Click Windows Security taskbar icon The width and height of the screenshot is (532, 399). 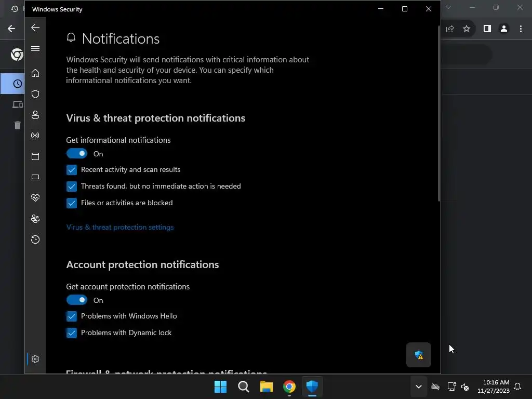click(x=312, y=387)
